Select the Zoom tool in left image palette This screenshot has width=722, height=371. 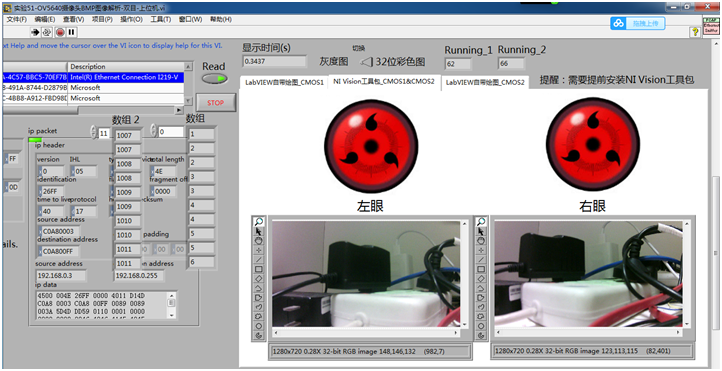259,222
